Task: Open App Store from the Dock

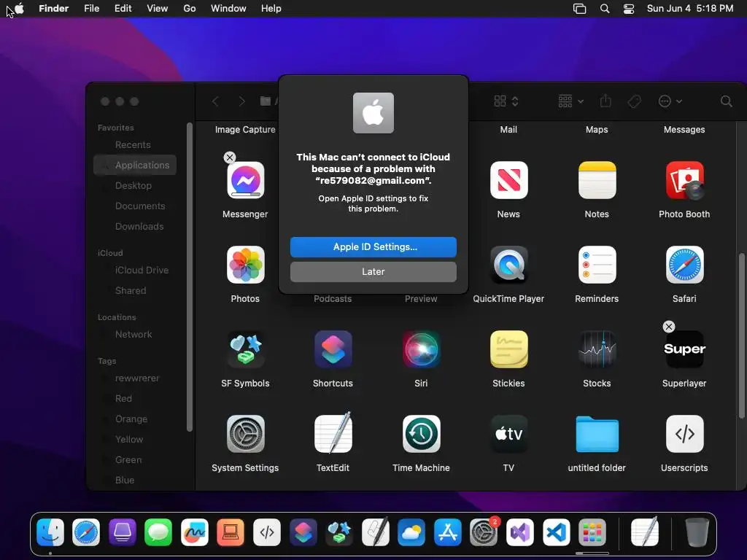Action: point(448,532)
